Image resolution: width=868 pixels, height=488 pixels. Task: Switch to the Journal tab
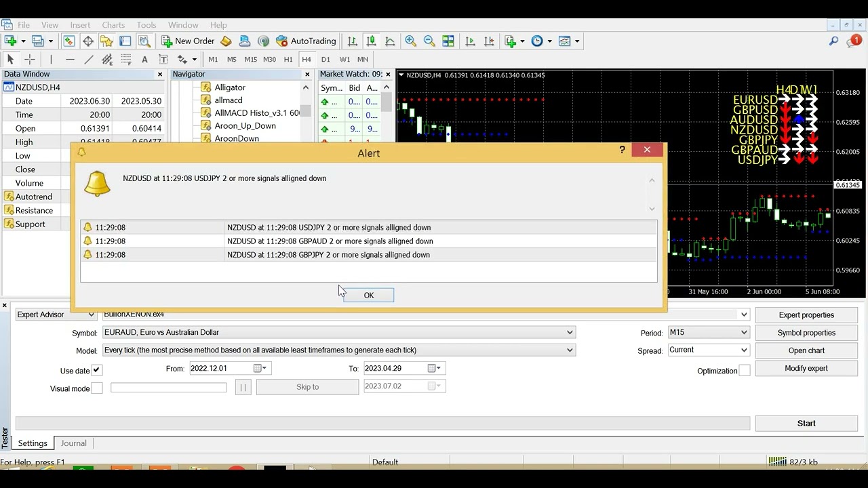73,443
